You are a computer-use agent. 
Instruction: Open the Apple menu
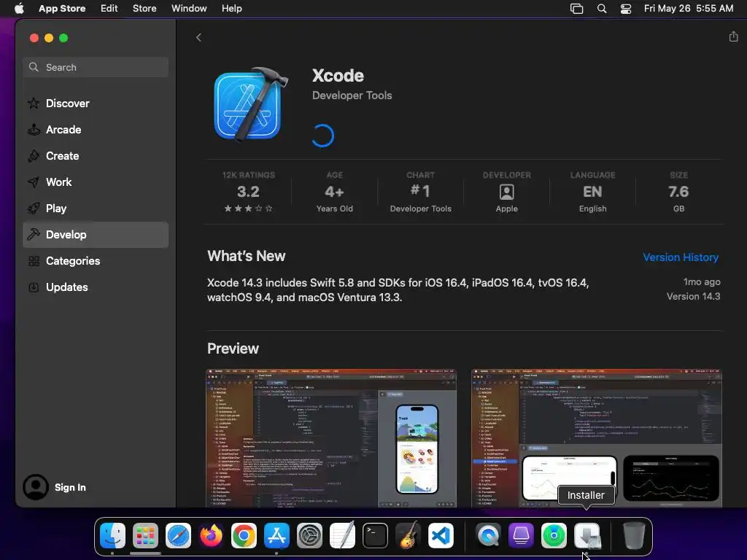[19, 8]
